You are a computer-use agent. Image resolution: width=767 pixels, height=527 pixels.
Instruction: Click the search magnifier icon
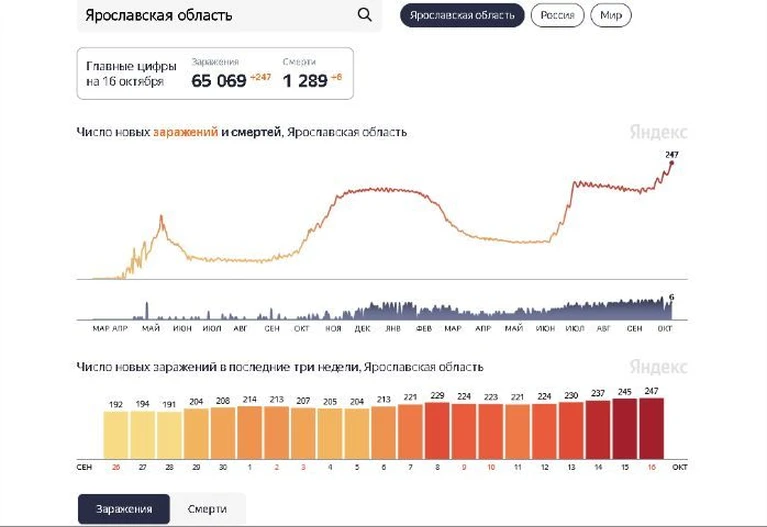(364, 15)
